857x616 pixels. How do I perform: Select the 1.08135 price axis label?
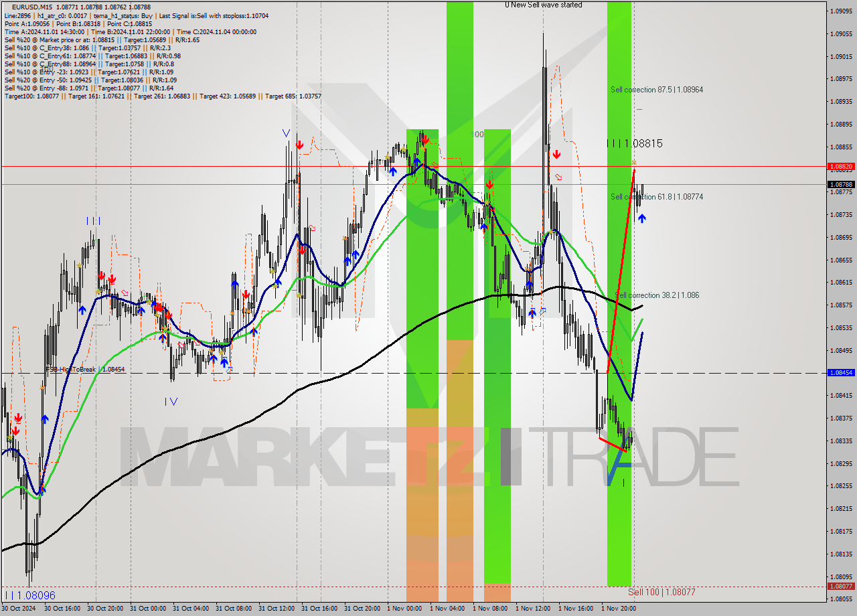[841, 554]
